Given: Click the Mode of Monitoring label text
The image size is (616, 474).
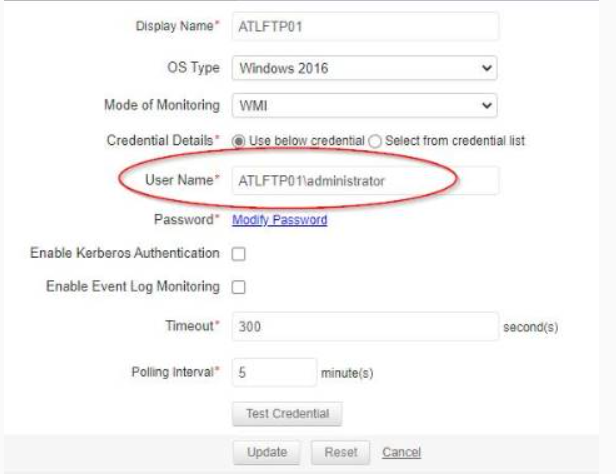Looking at the screenshot, I should (x=160, y=103).
